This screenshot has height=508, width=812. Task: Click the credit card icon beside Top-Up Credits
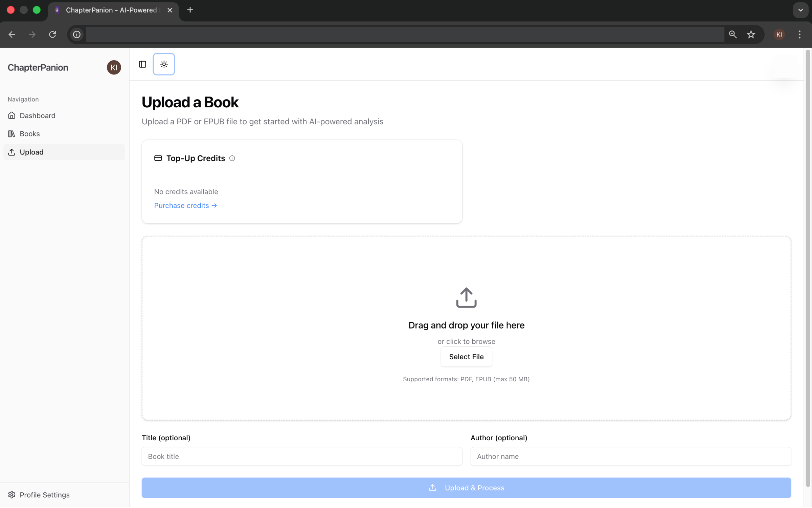158,158
